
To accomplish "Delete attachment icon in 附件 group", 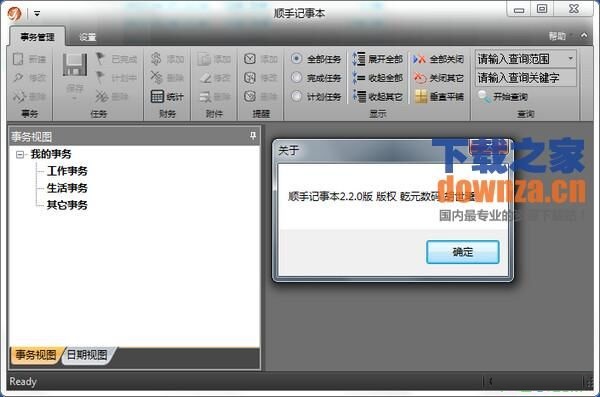I will pos(205,96).
